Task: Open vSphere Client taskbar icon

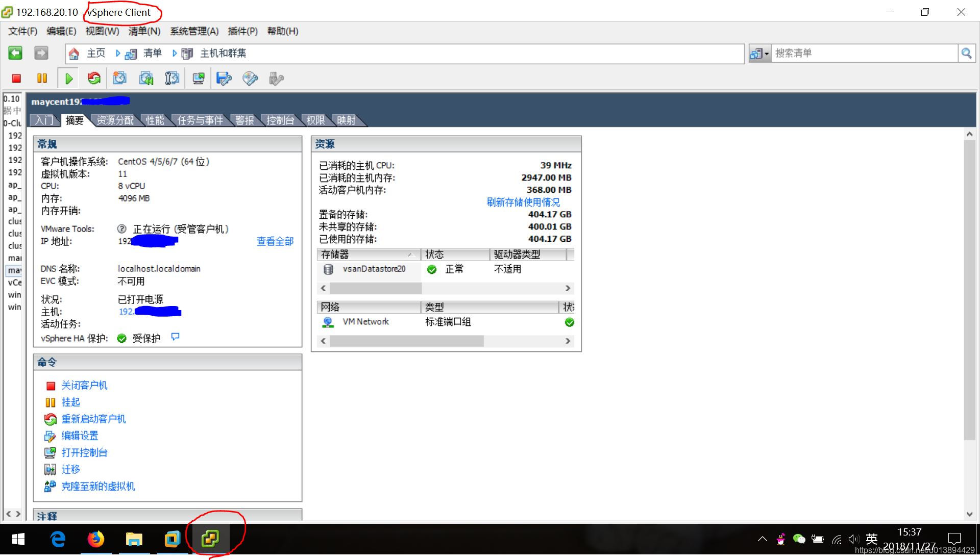Action: pos(210,539)
